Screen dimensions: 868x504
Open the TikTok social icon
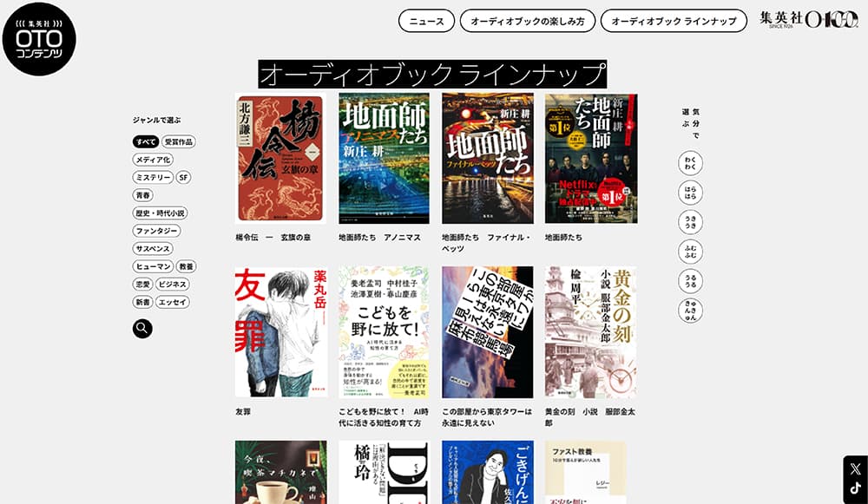pos(855,488)
